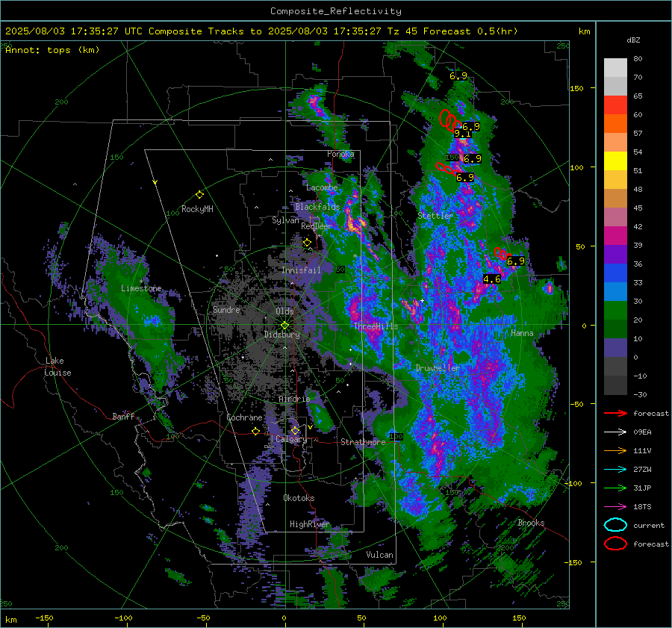Click the 4.6 storm top label
Viewport: 672px width, 628px height.
tap(492, 279)
